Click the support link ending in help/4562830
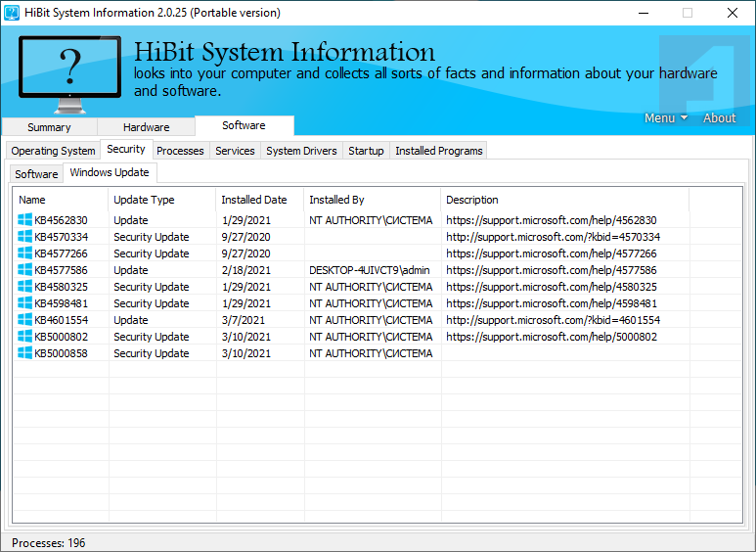Screen dimensions: 756x552 coord(551,220)
